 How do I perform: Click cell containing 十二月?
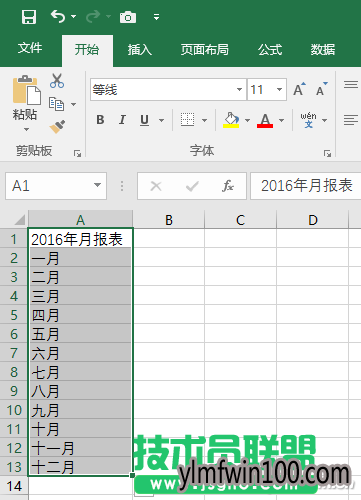[x=81, y=467]
